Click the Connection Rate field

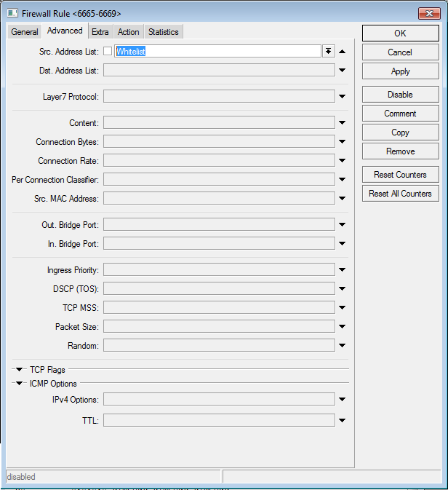coord(219,161)
